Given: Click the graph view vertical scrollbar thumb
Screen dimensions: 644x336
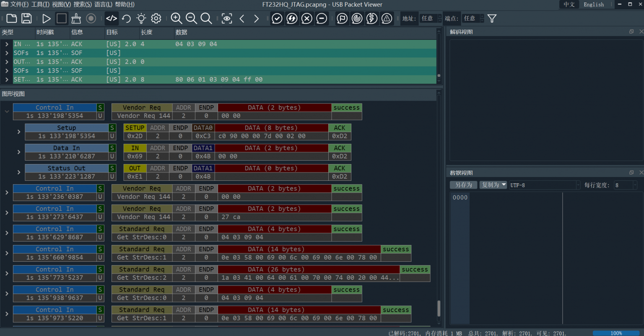Looking at the screenshot, I should click(x=439, y=309).
